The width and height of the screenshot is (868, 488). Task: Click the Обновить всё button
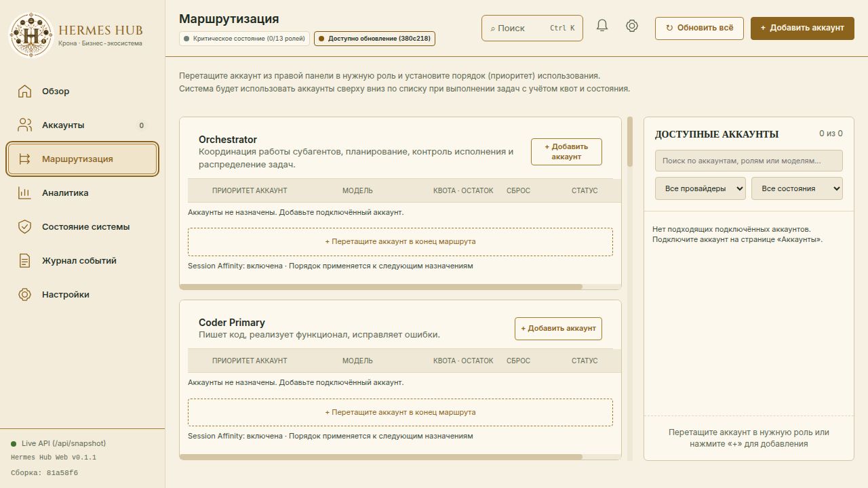[x=699, y=28]
